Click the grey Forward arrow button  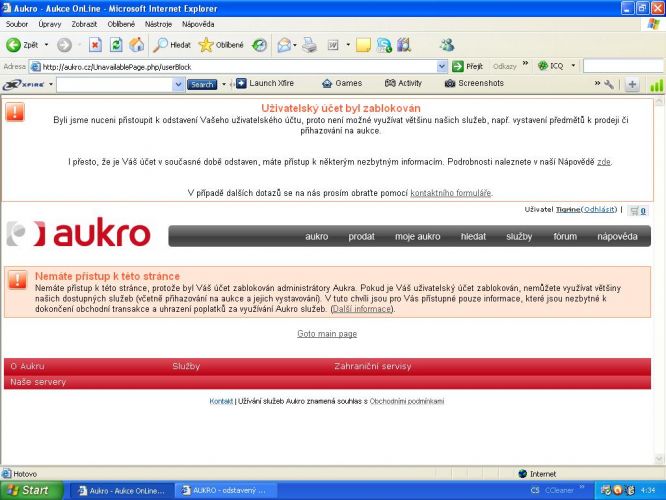pyautogui.click(x=64, y=45)
